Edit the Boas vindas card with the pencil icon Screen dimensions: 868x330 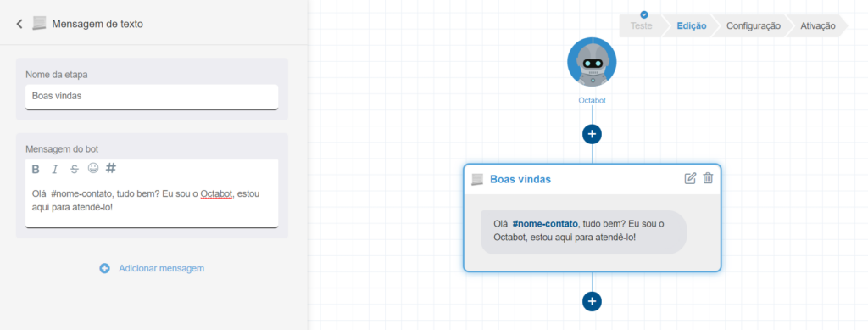click(690, 178)
